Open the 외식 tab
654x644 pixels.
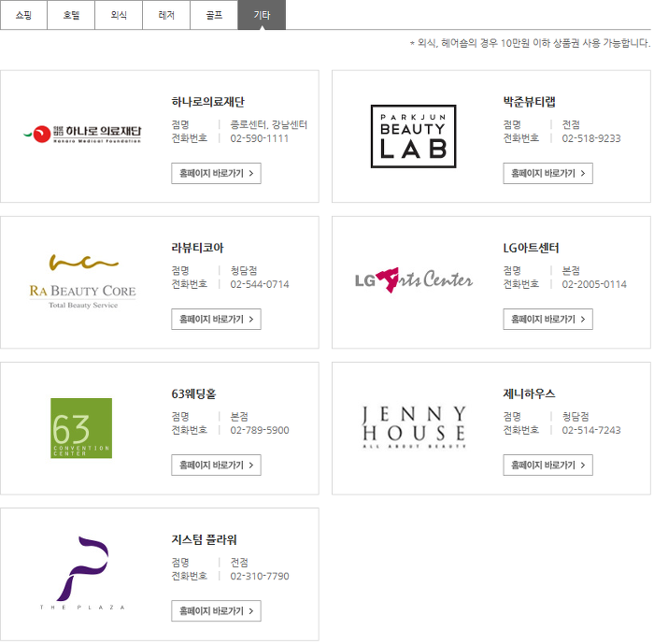coord(119,15)
